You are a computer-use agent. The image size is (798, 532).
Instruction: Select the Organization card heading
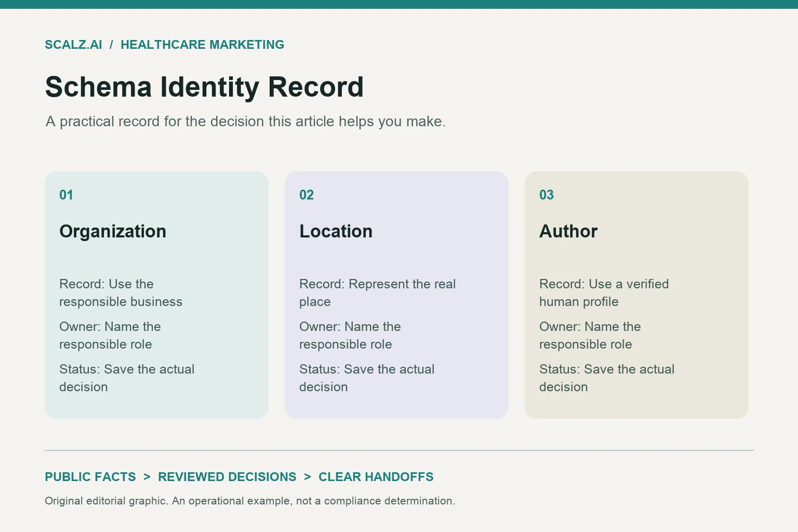click(x=113, y=231)
